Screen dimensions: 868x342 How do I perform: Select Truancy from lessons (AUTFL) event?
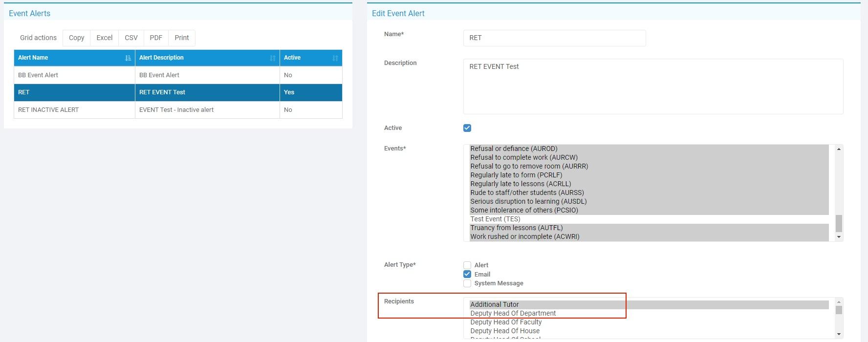pyautogui.click(x=516, y=228)
